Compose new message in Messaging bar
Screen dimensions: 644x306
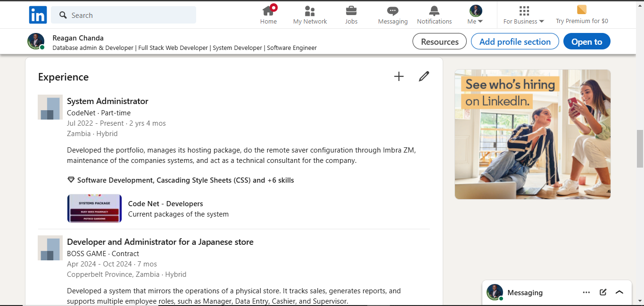(603, 292)
